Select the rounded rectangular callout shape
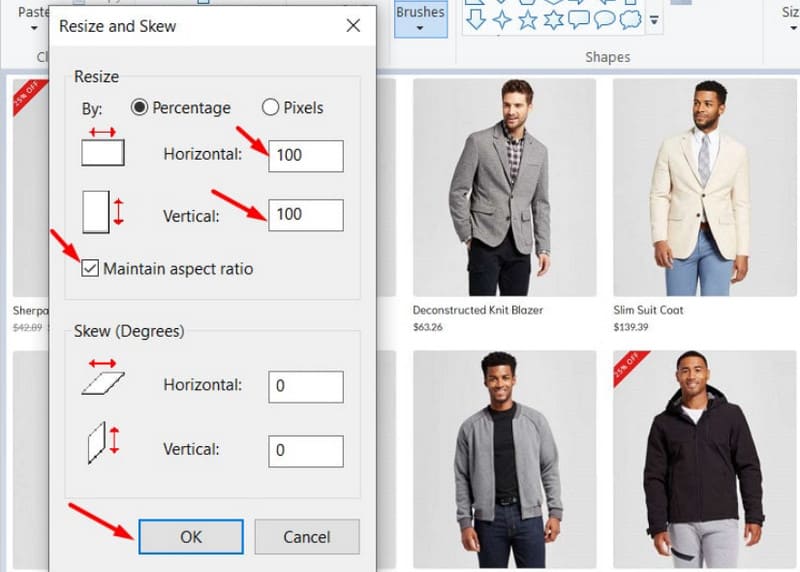The image size is (800, 572). (x=579, y=19)
